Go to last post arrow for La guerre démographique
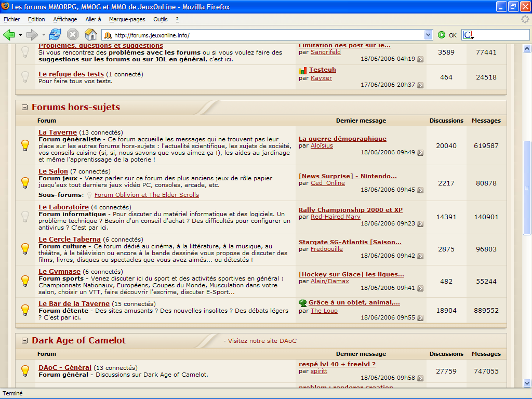Screen dimensions: 532x399 pos(420,153)
